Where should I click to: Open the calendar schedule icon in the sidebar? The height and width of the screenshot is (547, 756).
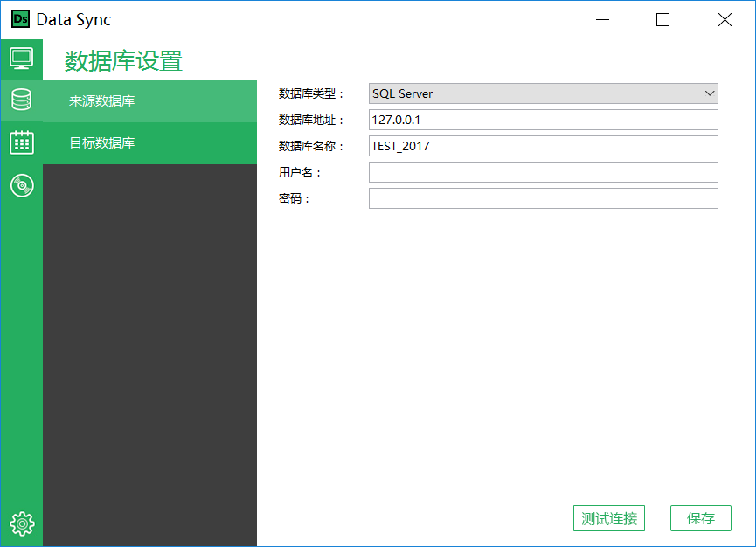(21, 142)
